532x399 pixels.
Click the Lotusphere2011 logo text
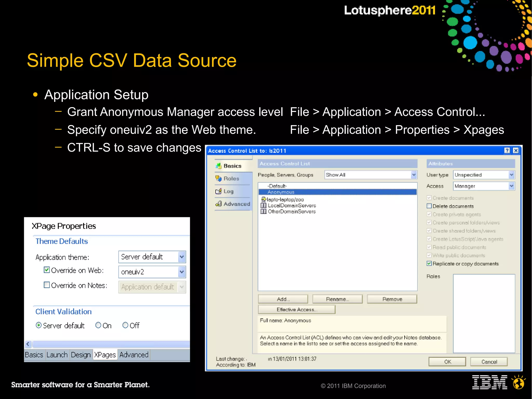point(390,10)
